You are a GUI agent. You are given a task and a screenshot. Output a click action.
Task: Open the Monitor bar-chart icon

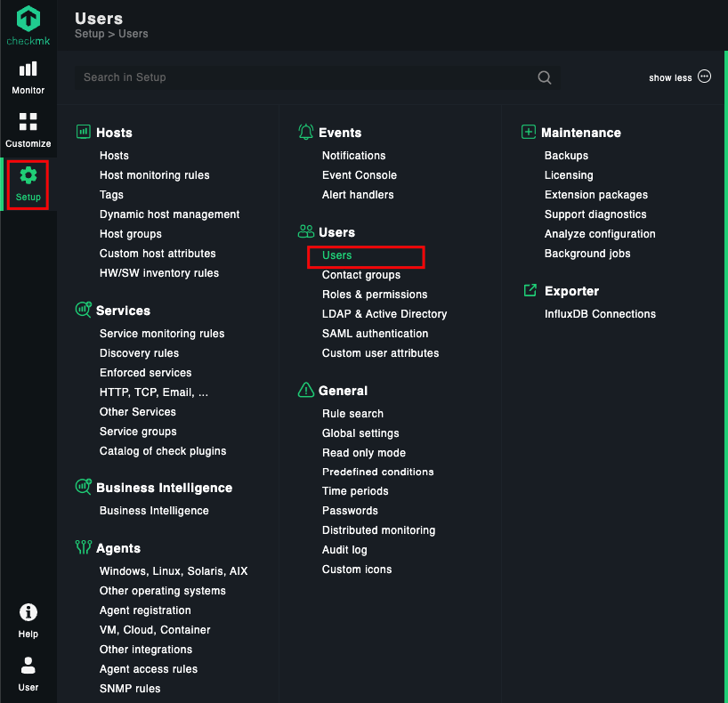click(28, 69)
